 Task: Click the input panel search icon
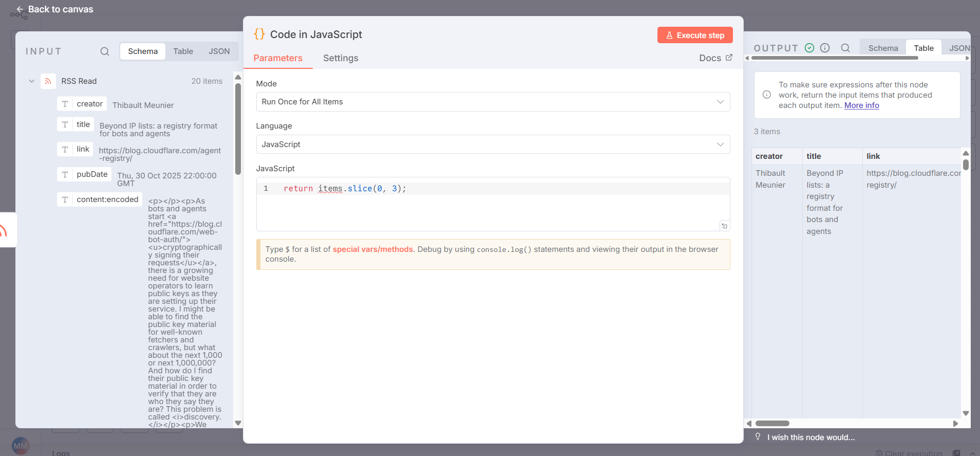(x=105, y=51)
